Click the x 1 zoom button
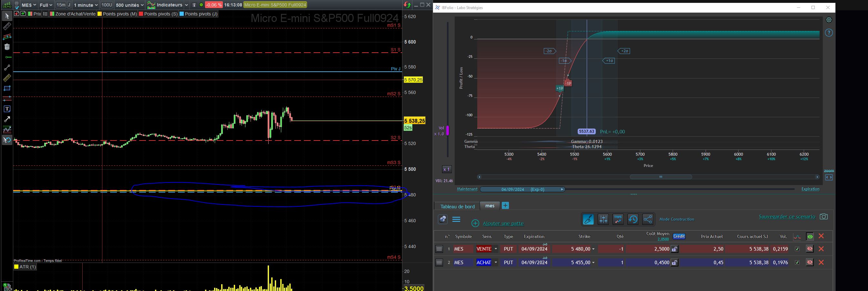This screenshot has height=291, width=868. pos(447,169)
